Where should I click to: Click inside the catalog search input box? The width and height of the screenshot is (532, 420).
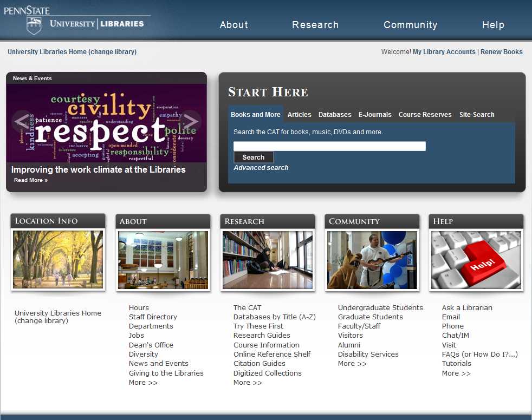pyautogui.click(x=329, y=146)
